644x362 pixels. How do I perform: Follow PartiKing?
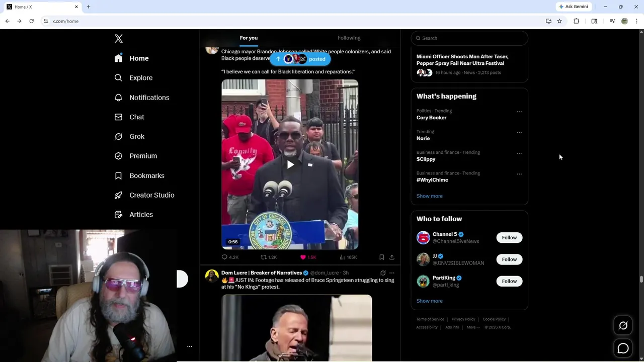[509, 281]
